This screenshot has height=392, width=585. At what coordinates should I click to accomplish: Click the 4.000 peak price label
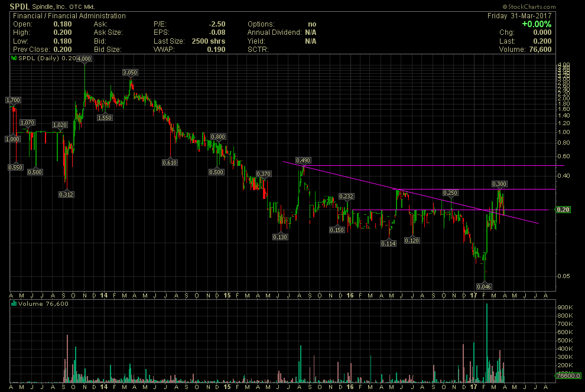84,59
